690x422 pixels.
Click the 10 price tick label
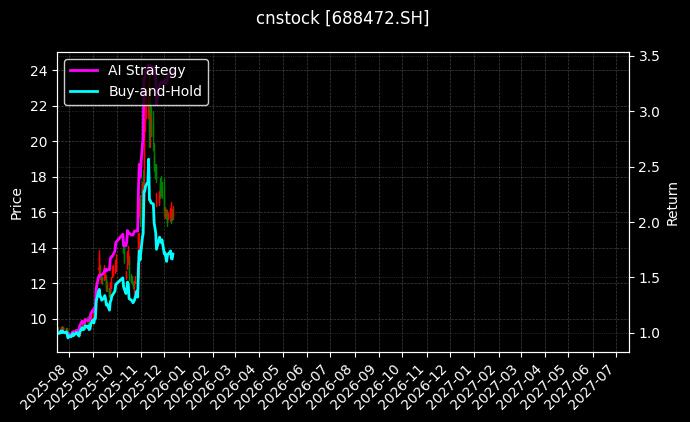[39, 319]
